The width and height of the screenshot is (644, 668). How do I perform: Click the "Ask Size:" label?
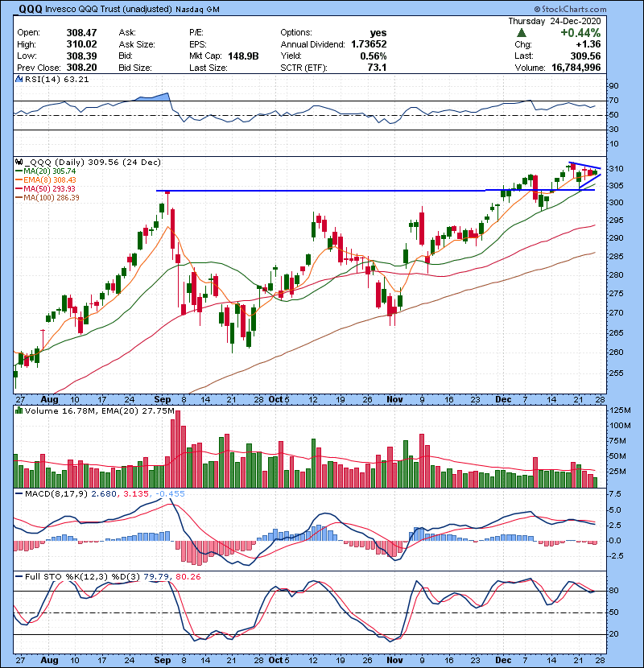tap(137, 44)
